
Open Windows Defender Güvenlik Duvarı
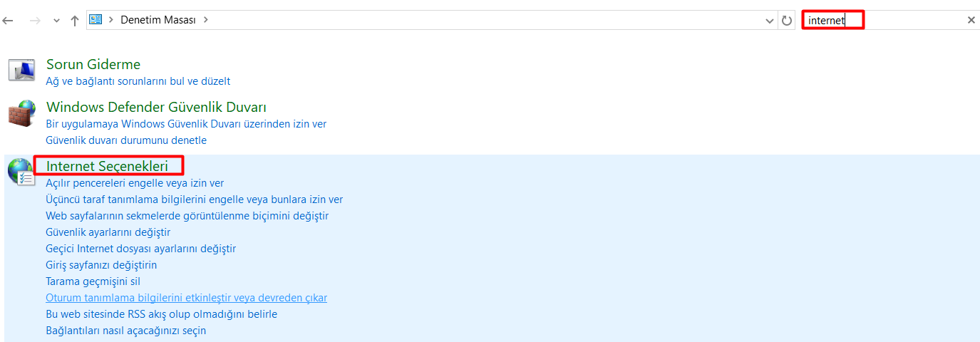coord(156,108)
